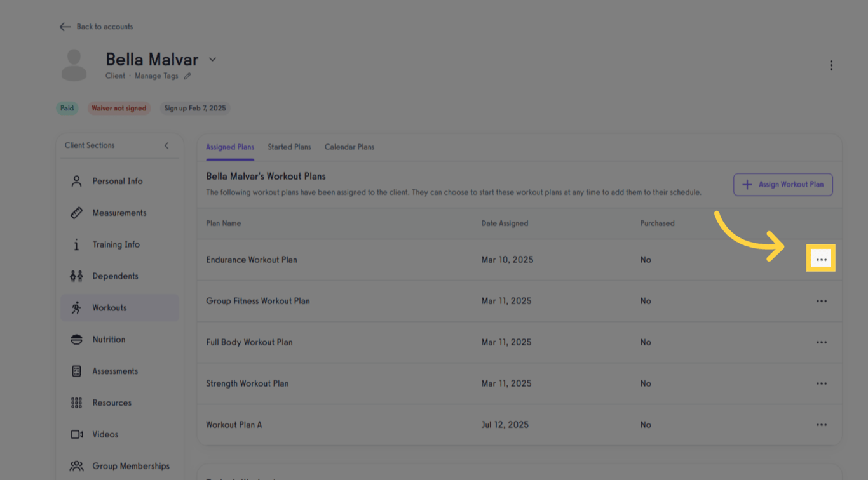Collapse the Client Sections sidebar
The height and width of the screenshot is (480, 868).
pos(166,145)
